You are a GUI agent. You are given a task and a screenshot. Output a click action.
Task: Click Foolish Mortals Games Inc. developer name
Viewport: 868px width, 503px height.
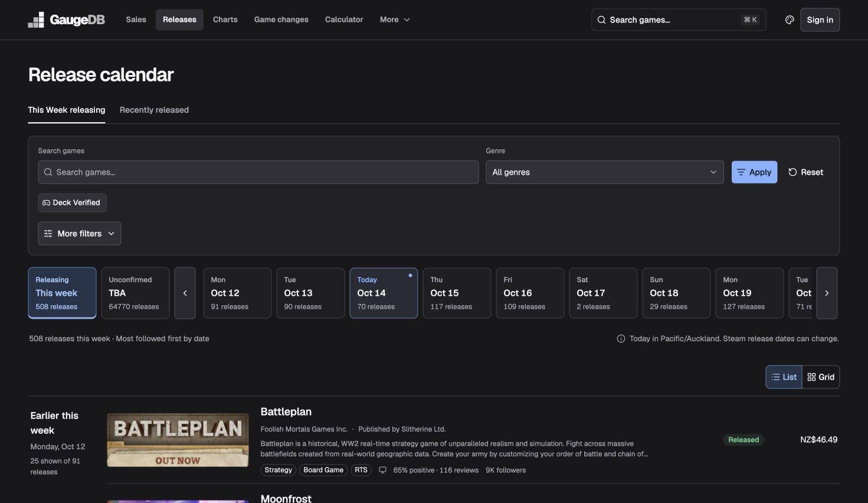(304, 429)
